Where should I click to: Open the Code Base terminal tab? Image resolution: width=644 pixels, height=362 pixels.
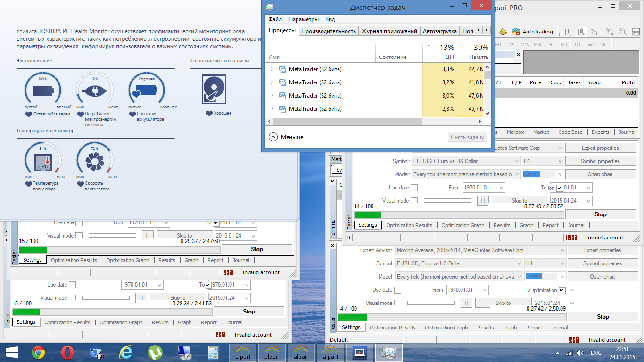[570, 132]
